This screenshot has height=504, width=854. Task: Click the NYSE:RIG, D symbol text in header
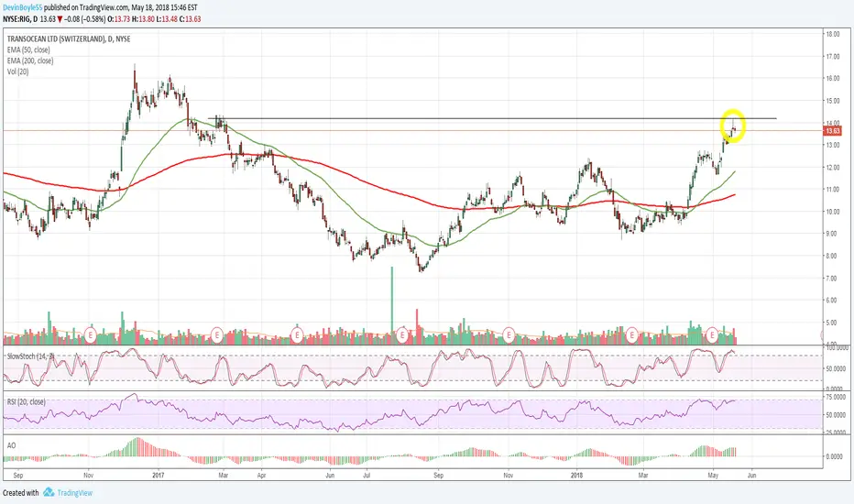click(x=20, y=19)
